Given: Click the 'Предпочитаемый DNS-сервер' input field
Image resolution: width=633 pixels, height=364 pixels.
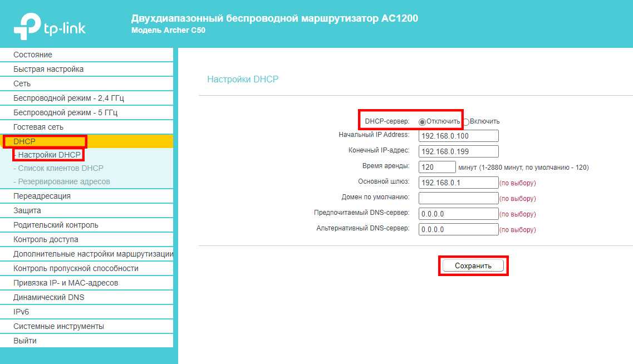Looking at the screenshot, I should (x=458, y=214).
